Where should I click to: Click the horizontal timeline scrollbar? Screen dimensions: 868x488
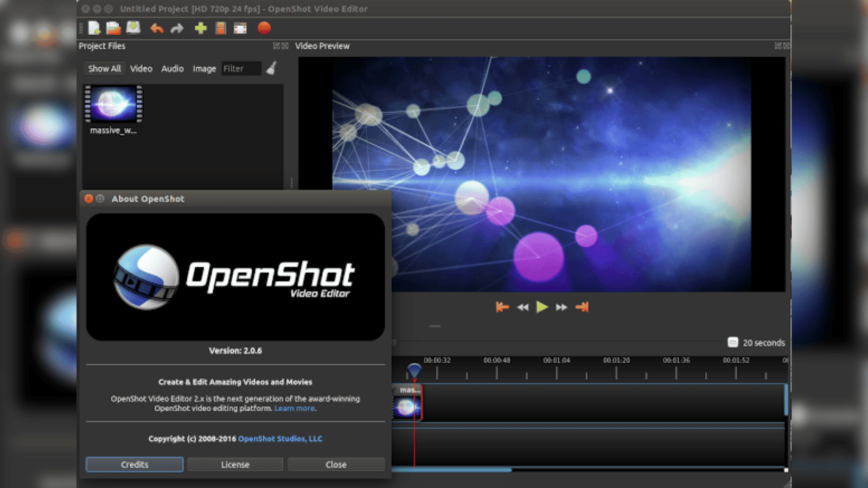click(451, 470)
